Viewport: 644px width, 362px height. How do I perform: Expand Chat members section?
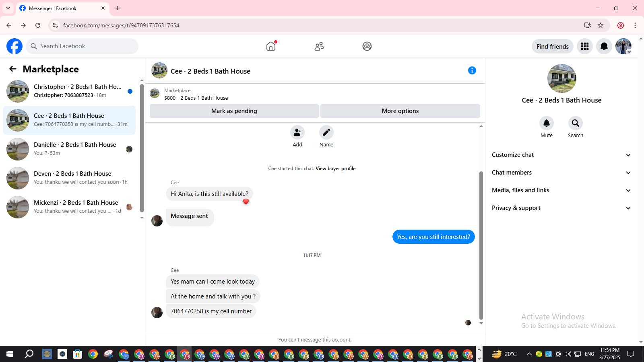pyautogui.click(x=561, y=173)
